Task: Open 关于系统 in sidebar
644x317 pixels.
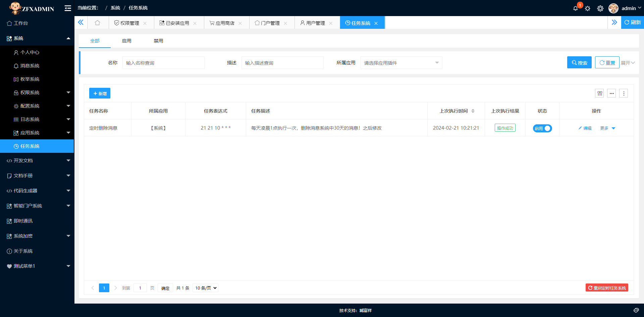Action: pos(37,251)
